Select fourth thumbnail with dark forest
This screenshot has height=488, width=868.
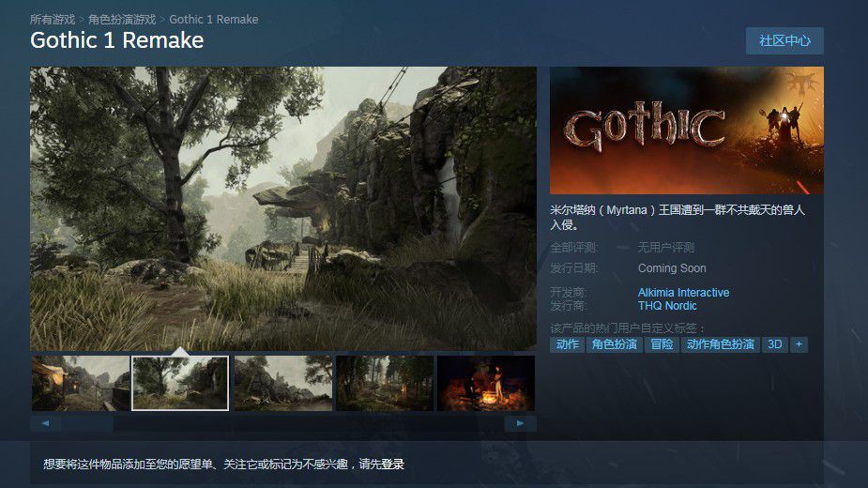[x=385, y=383]
